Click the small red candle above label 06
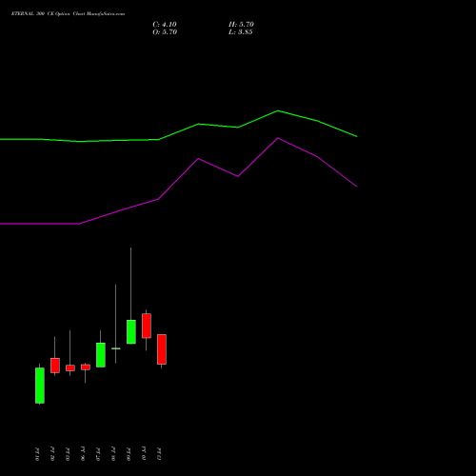Image resolution: width=476 pixels, height=476 pixels. (x=86, y=367)
